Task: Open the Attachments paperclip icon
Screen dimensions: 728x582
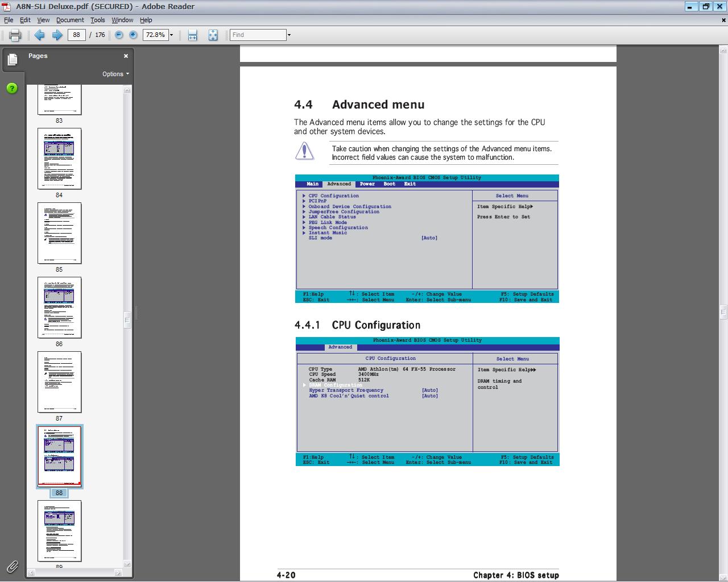Action: (12, 566)
